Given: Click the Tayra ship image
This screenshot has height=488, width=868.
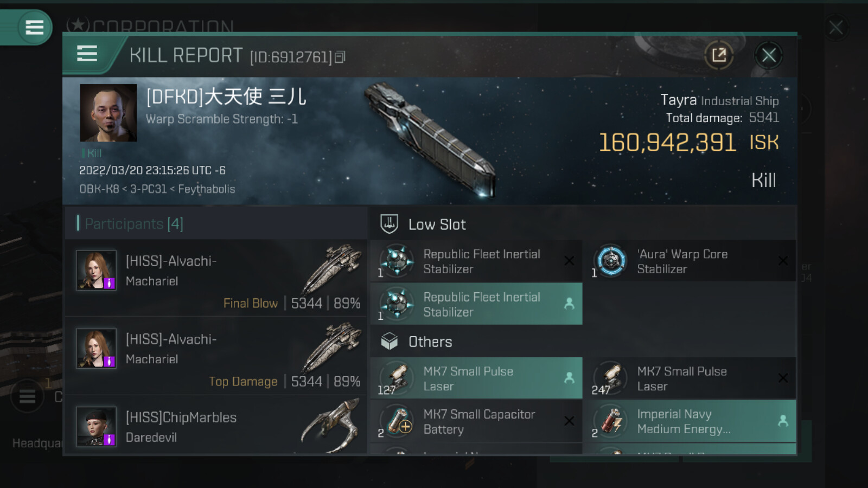Looking at the screenshot, I should coord(430,139).
